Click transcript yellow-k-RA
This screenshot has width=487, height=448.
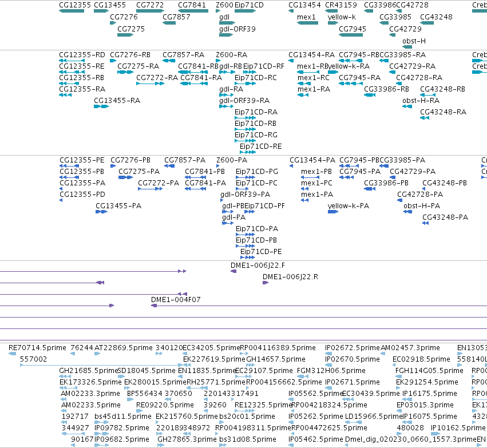click(349, 66)
